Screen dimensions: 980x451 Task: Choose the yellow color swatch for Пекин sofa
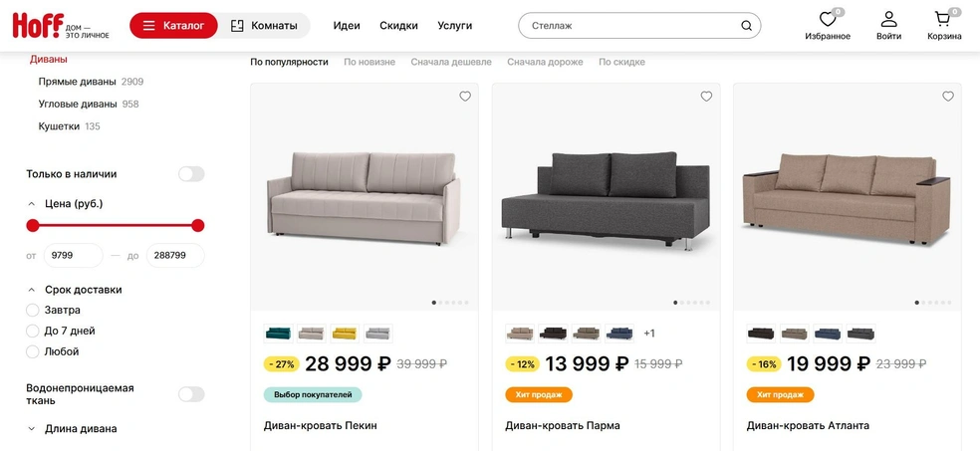pos(344,334)
